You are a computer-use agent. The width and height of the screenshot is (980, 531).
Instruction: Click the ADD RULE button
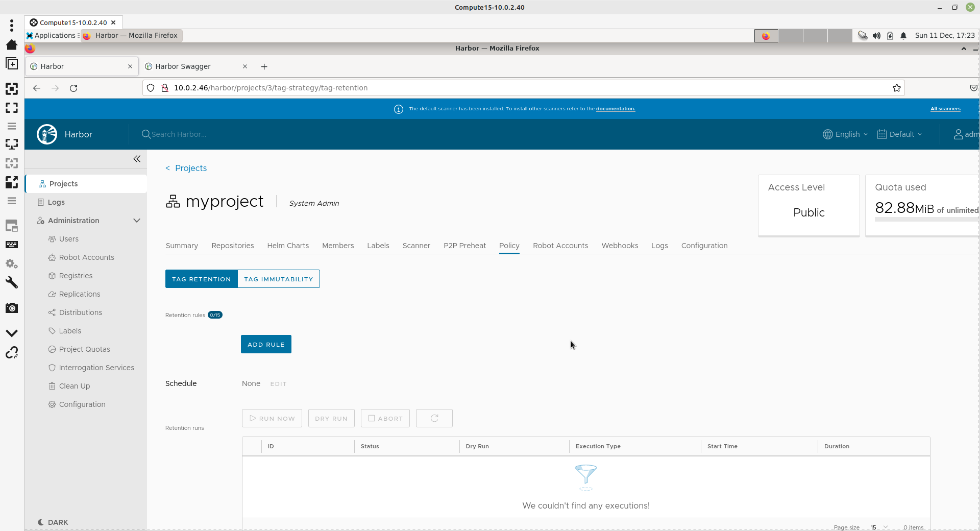(266, 344)
